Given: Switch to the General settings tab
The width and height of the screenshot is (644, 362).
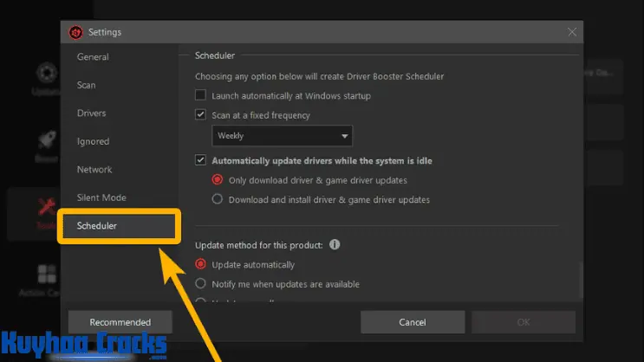Looking at the screenshot, I should [93, 57].
